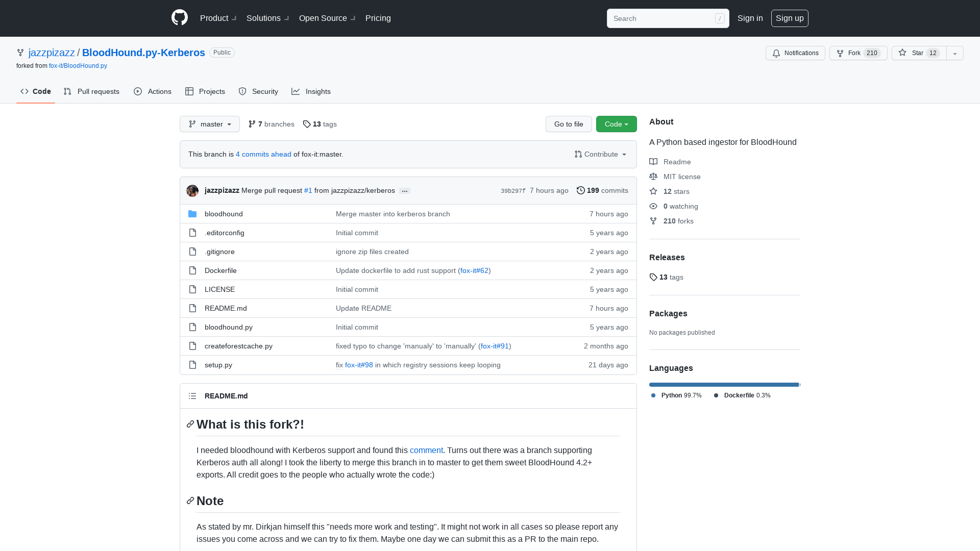This screenshot has width=980, height=551.
Task: Click the law scale icon for MIT license
Action: click(x=653, y=177)
